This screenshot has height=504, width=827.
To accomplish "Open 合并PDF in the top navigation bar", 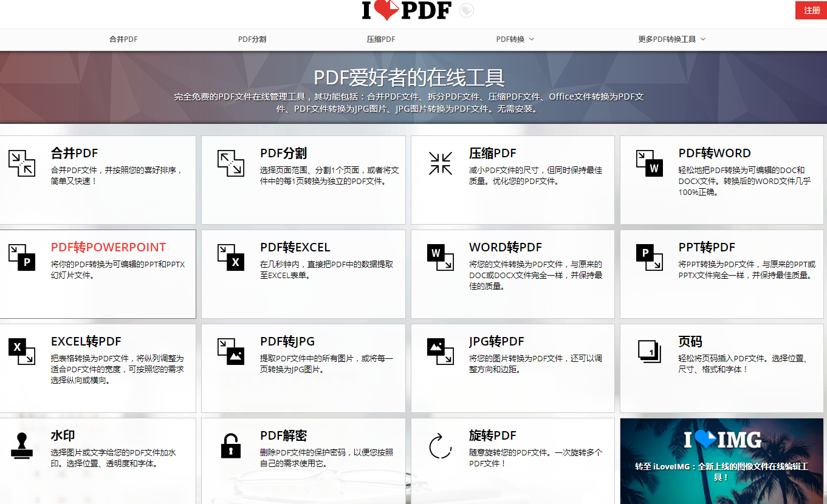I will tap(123, 39).
